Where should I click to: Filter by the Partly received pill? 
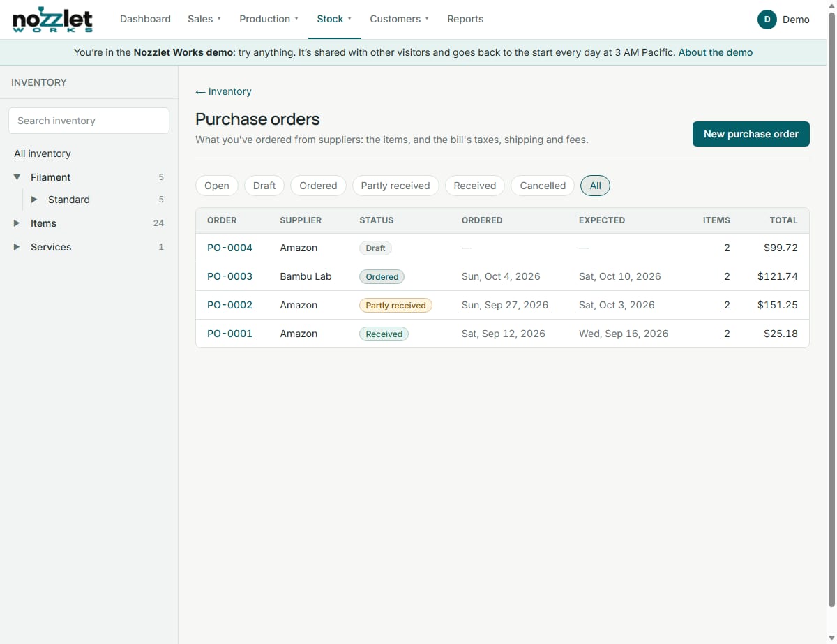tap(395, 186)
